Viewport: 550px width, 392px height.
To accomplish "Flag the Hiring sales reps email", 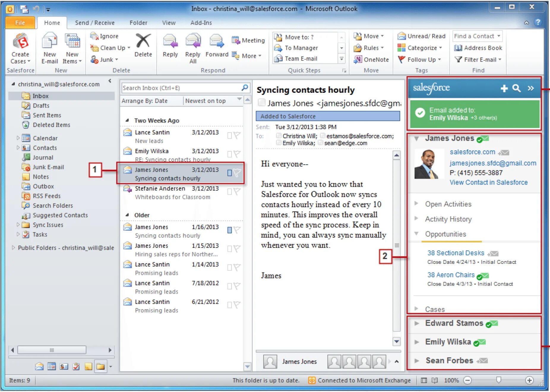I will pos(237,249).
